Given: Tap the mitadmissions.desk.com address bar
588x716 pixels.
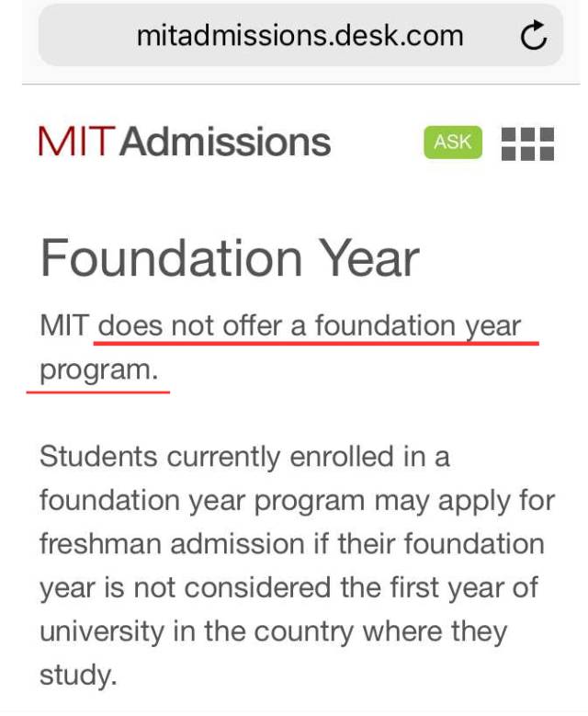Looking at the screenshot, I should pyautogui.click(x=299, y=36).
